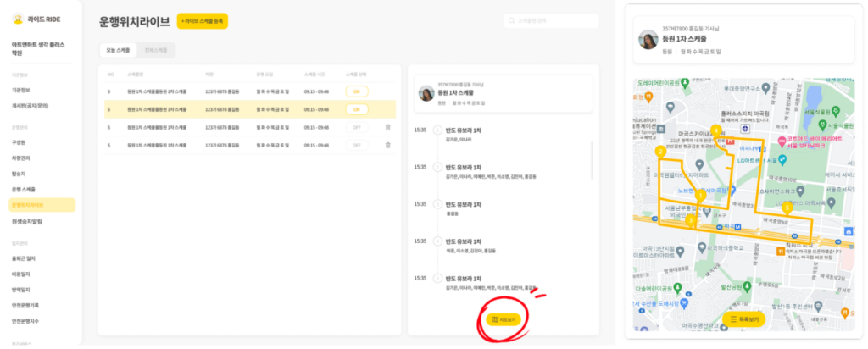
Task: Turn off the ON toggle in the first row
Action: (356, 91)
